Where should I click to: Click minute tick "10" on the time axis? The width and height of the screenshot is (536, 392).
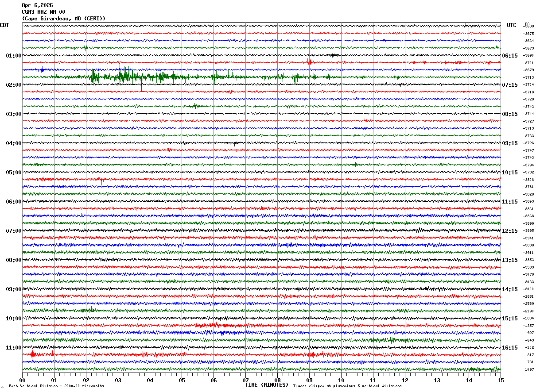(341, 380)
